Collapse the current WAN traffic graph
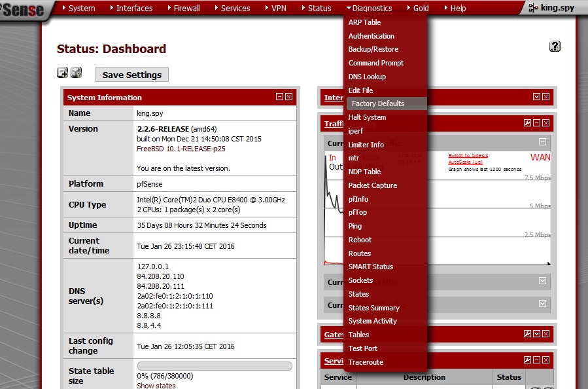588x389 pixels. (x=542, y=142)
